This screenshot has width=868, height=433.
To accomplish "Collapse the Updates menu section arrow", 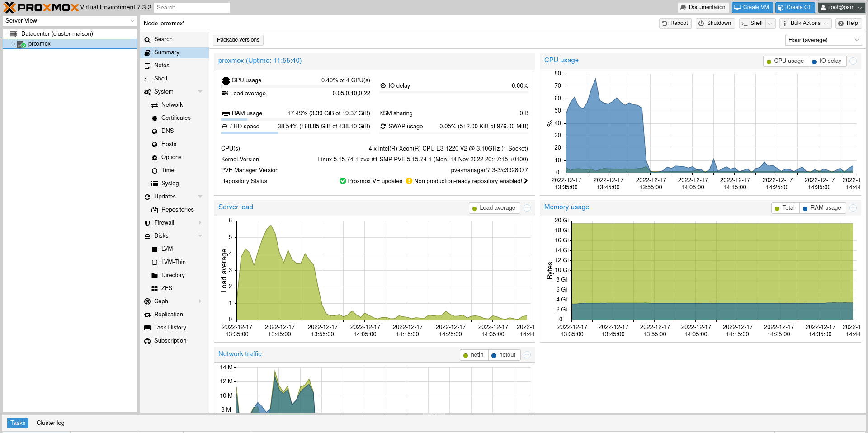I will 200,197.
